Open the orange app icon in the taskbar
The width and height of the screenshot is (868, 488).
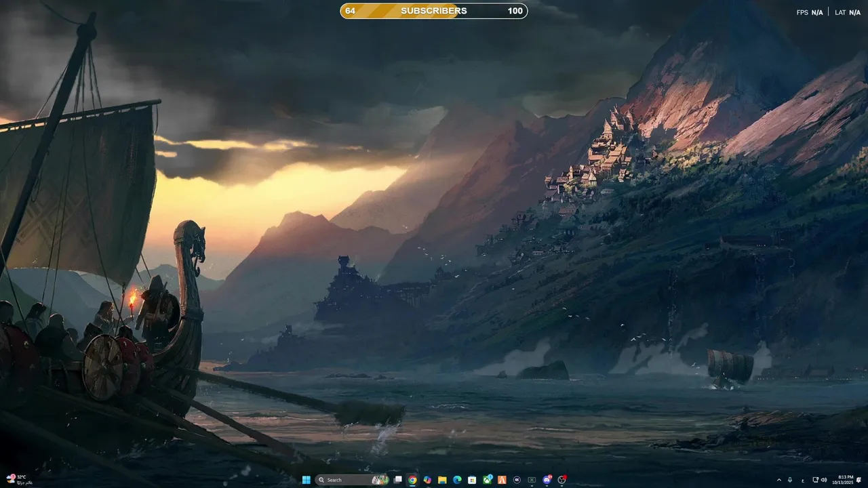(502, 480)
